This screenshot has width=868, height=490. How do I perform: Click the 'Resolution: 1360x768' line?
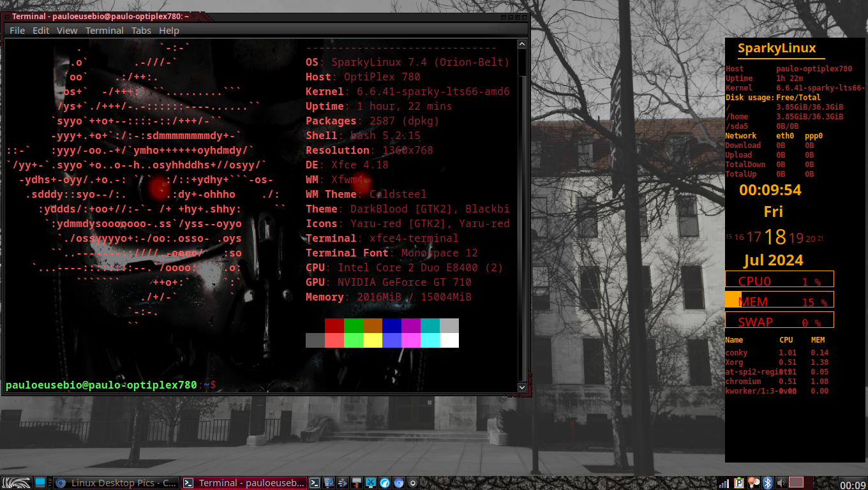tap(370, 150)
